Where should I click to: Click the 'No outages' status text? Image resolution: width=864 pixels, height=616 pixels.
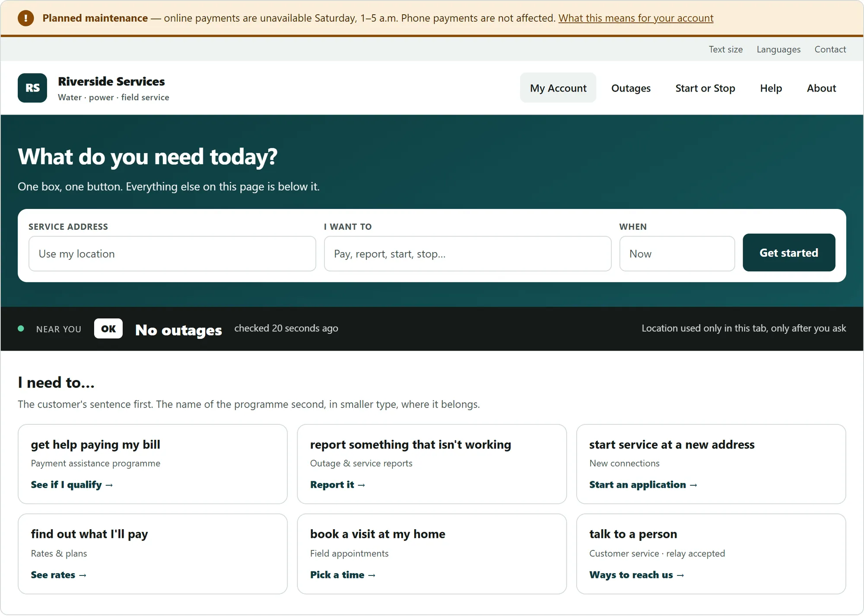pos(178,330)
